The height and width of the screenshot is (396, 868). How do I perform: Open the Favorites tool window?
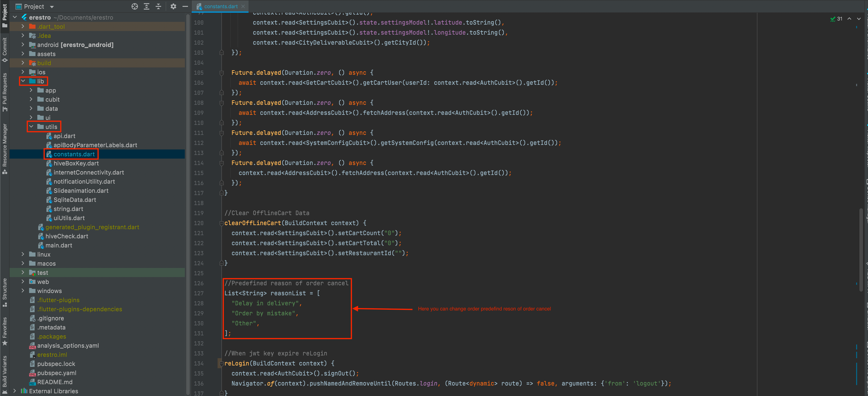(4, 331)
